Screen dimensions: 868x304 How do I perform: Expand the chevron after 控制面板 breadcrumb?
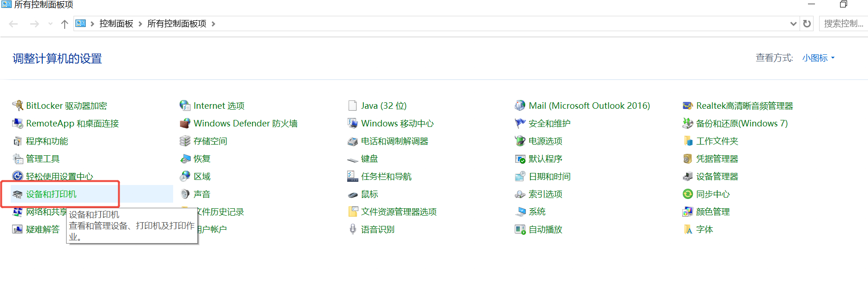coord(140,24)
